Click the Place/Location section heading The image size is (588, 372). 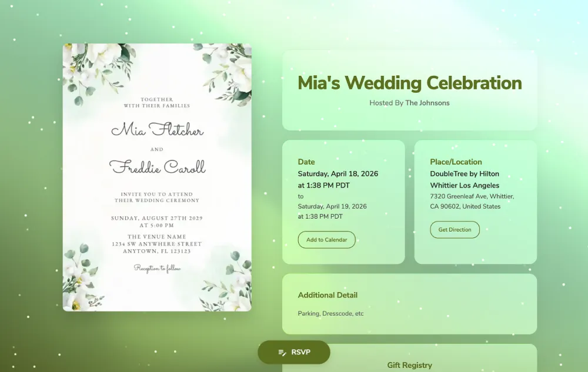(x=456, y=162)
